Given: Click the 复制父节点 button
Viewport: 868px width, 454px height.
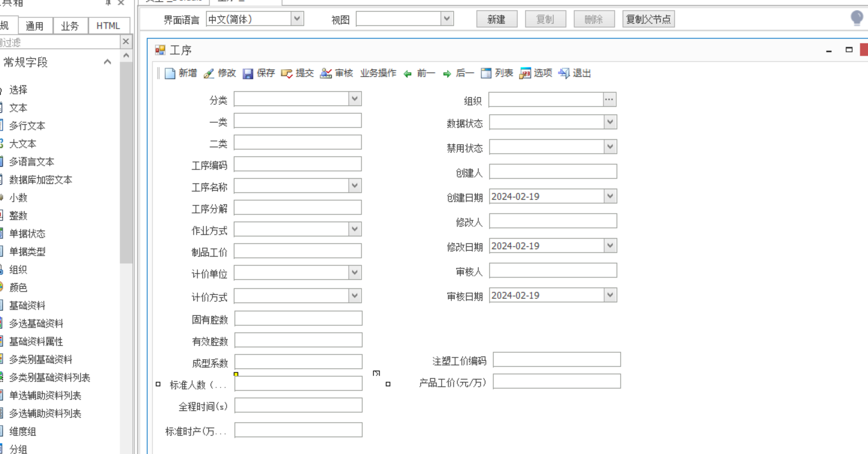Looking at the screenshot, I should tap(648, 19).
